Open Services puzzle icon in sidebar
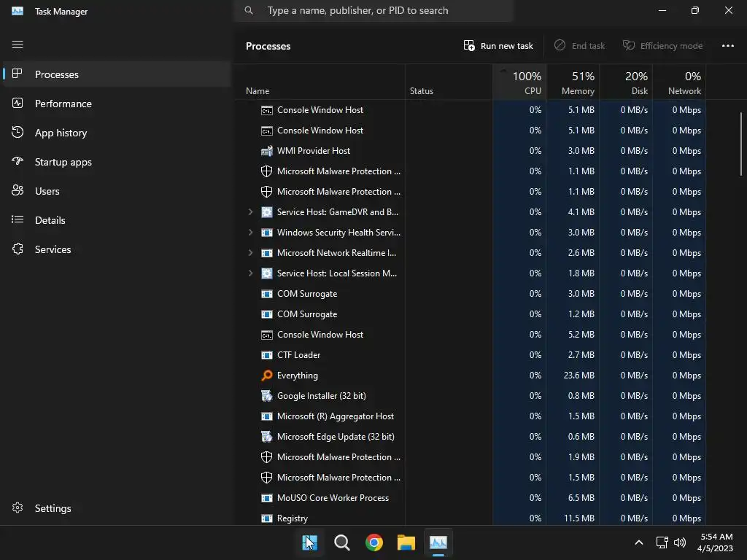The width and height of the screenshot is (747, 560). pos(18,249)
